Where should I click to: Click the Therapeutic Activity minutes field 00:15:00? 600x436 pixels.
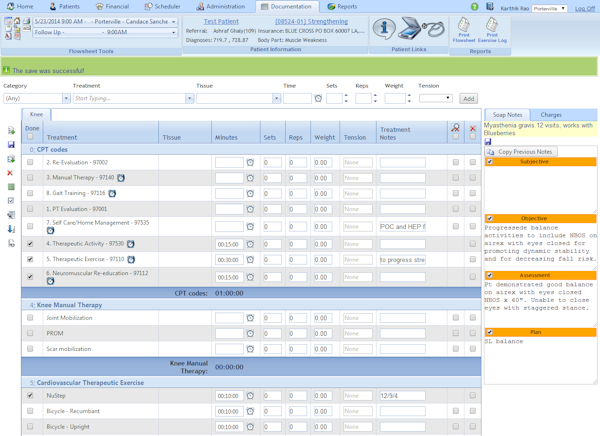pyautogui.click(x=229, y=244)
